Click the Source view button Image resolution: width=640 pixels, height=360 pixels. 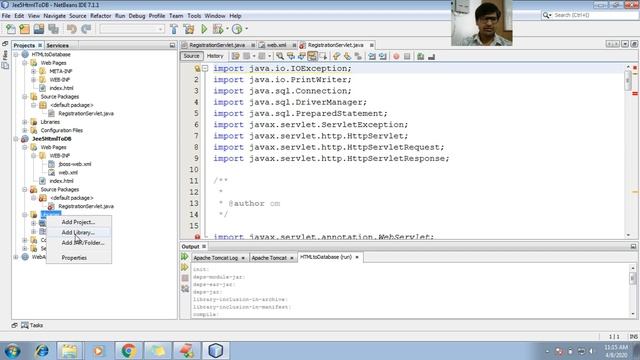(x=191, y=56)
